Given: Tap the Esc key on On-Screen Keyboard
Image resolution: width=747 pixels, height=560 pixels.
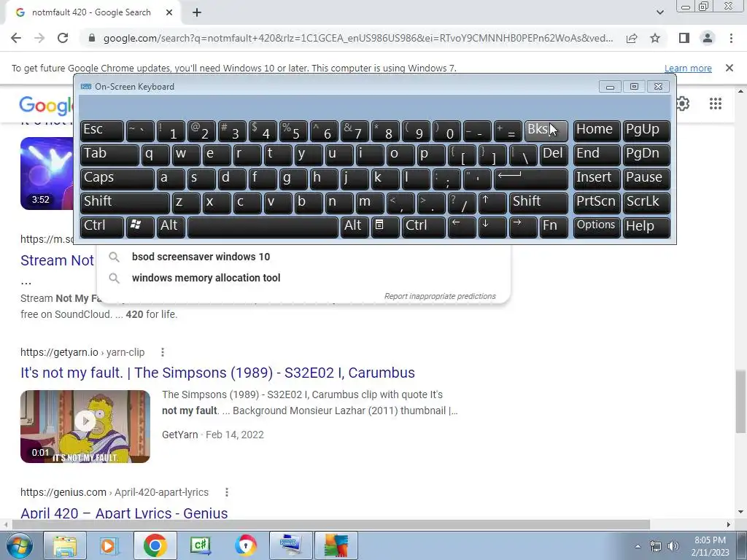Looking at the screenshot, I should 102,130.
